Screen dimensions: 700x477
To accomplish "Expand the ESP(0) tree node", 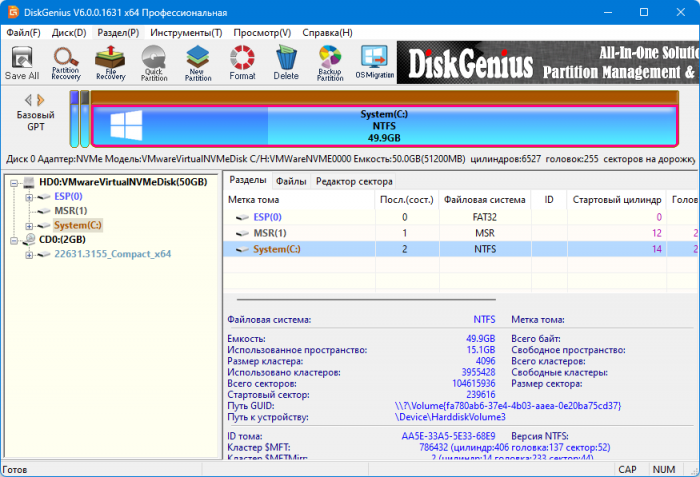I will pos(29,197).
